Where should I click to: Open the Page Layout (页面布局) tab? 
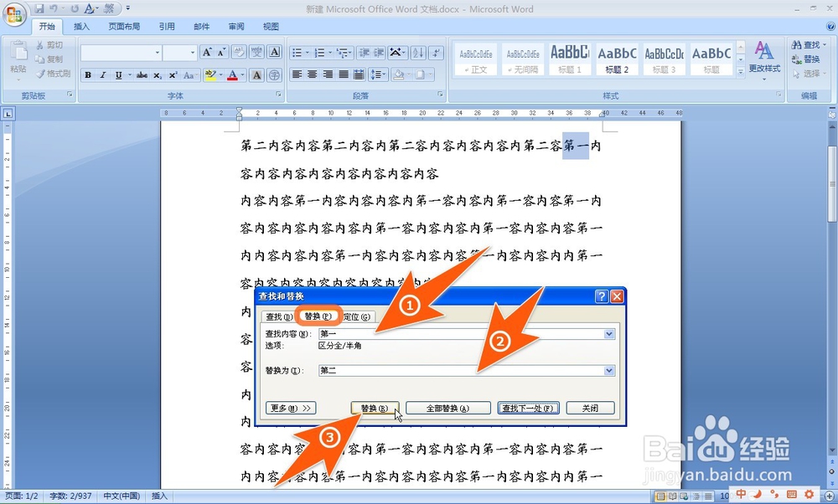tap(124, 26)
